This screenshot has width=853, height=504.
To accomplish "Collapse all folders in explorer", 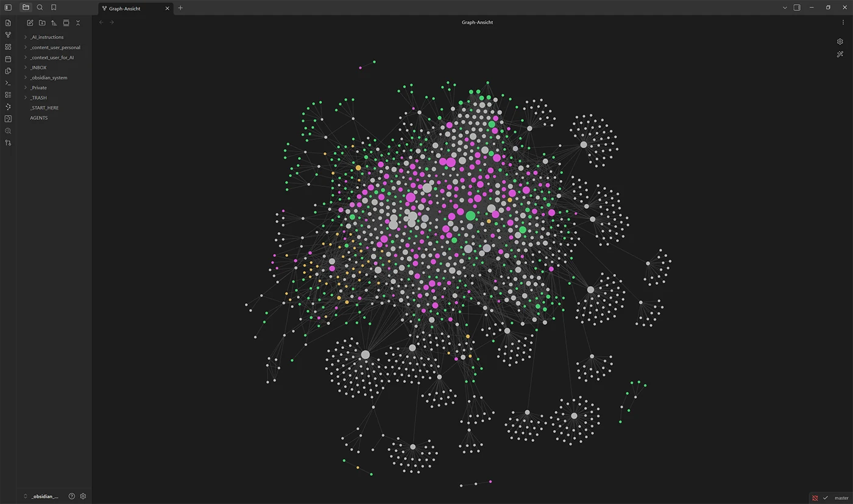I will [x=78, y=23].
